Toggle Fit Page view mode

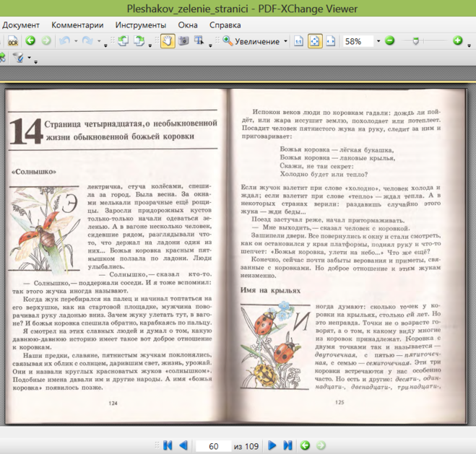[x=315, y=41]
